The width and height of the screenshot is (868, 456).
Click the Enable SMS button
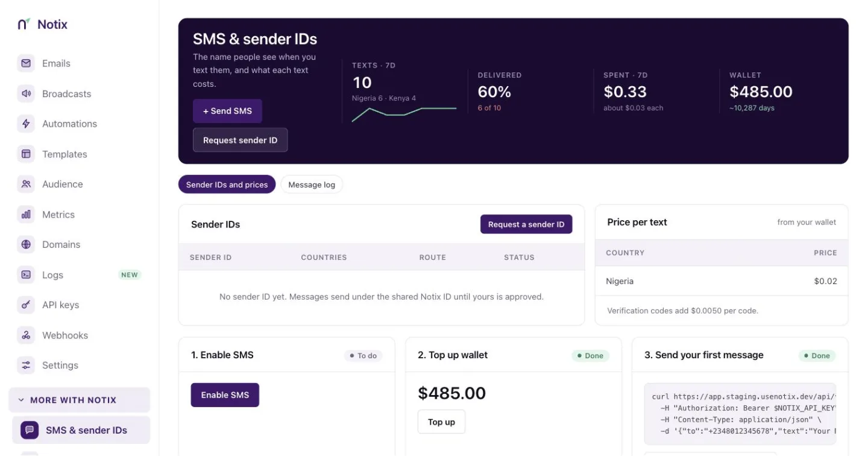tap(225, 395)
